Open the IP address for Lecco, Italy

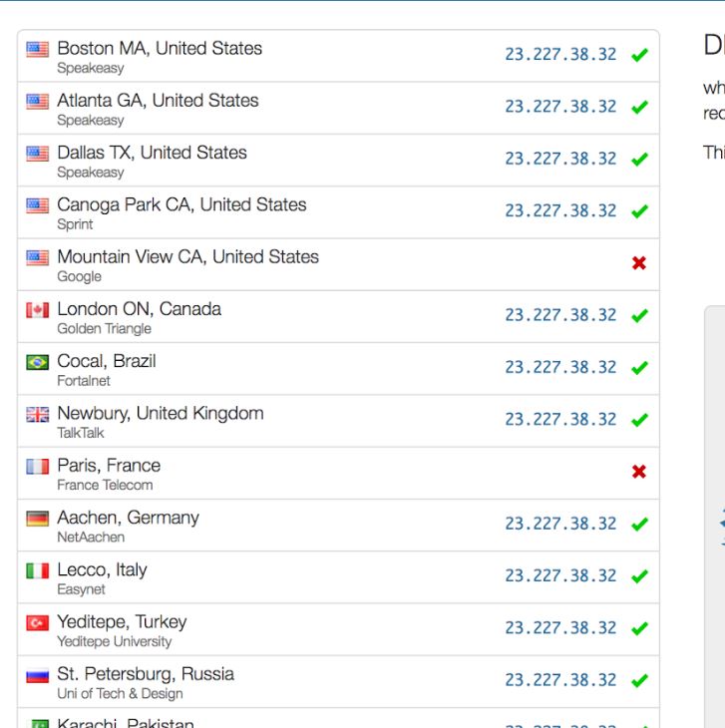pos(560,575)
